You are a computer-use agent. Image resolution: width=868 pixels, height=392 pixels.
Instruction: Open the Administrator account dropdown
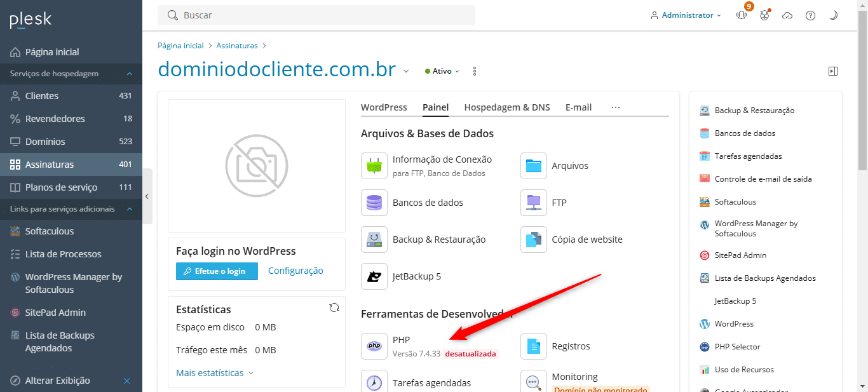tap(686, 15)
